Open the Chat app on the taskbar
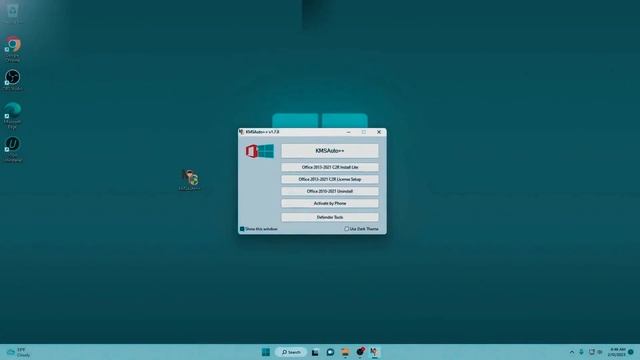This screenshot has height=360, width=640. click(330, 352)
